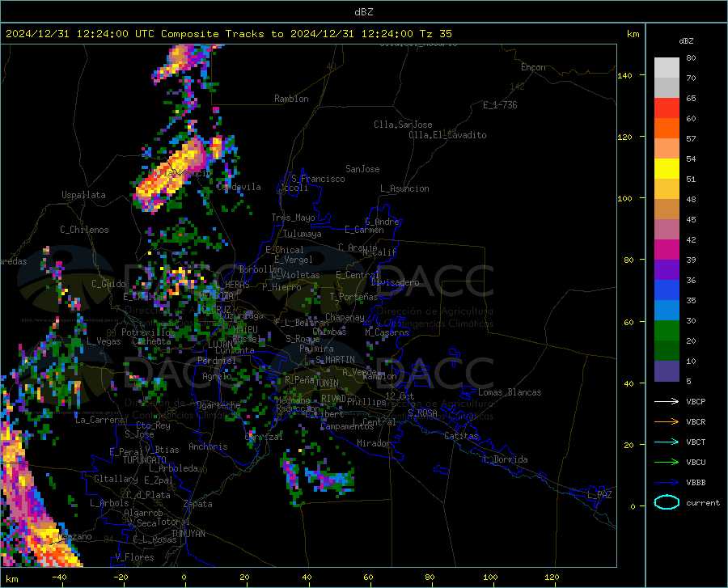Click the light gray 70 dBZ swatch

coord(667,67)
